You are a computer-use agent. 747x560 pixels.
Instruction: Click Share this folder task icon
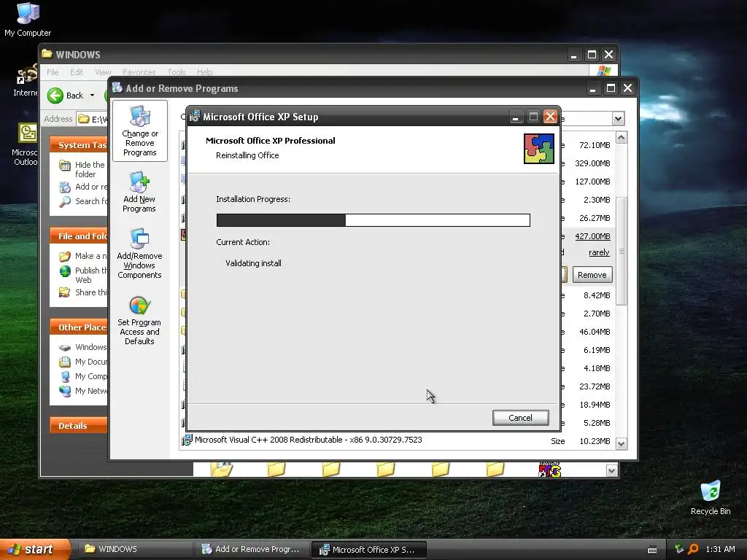click(x=64, y=292)
